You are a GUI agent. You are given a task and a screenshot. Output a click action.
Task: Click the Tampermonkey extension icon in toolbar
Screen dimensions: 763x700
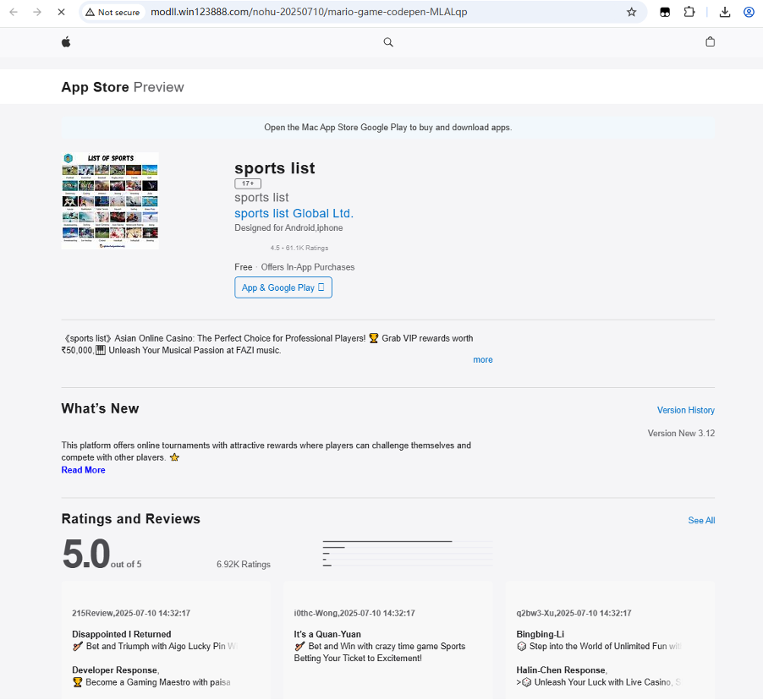(x=666, y=13)
